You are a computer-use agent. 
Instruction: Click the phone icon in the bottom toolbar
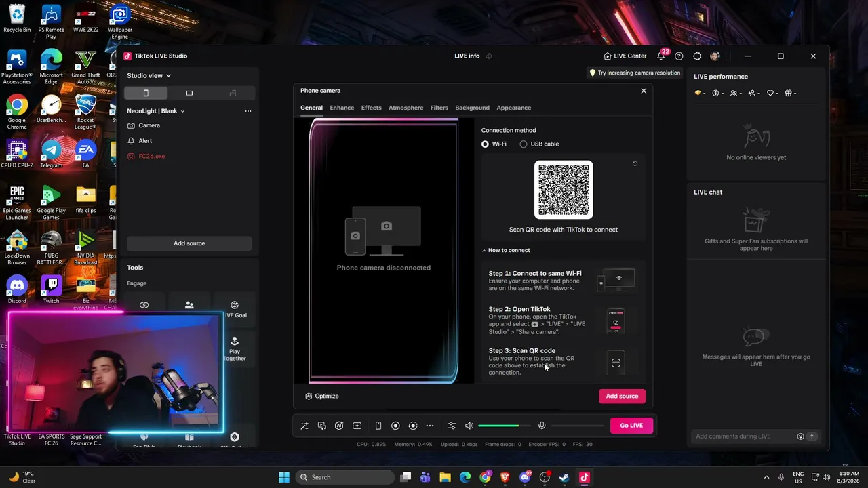pyautogui.click(x=378, y=426)
